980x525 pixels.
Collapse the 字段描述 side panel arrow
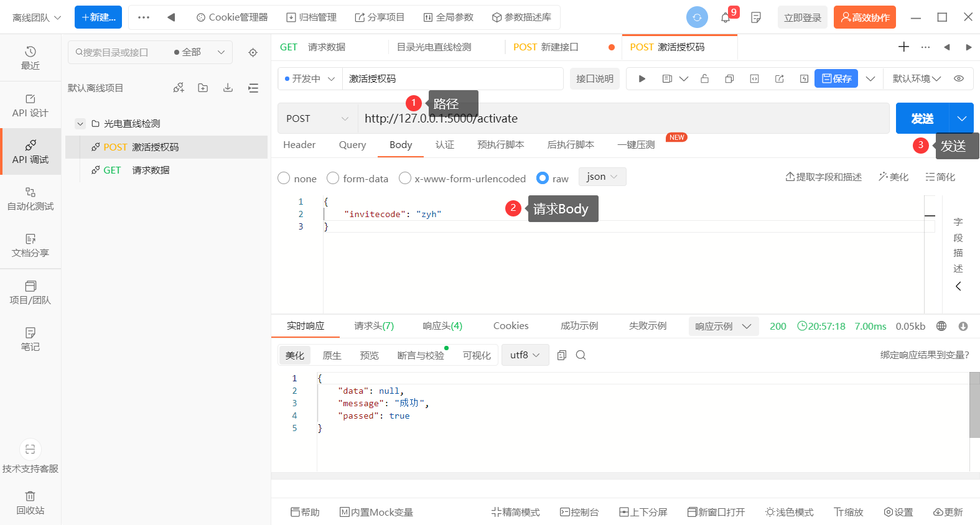click(x=958, y=286)
